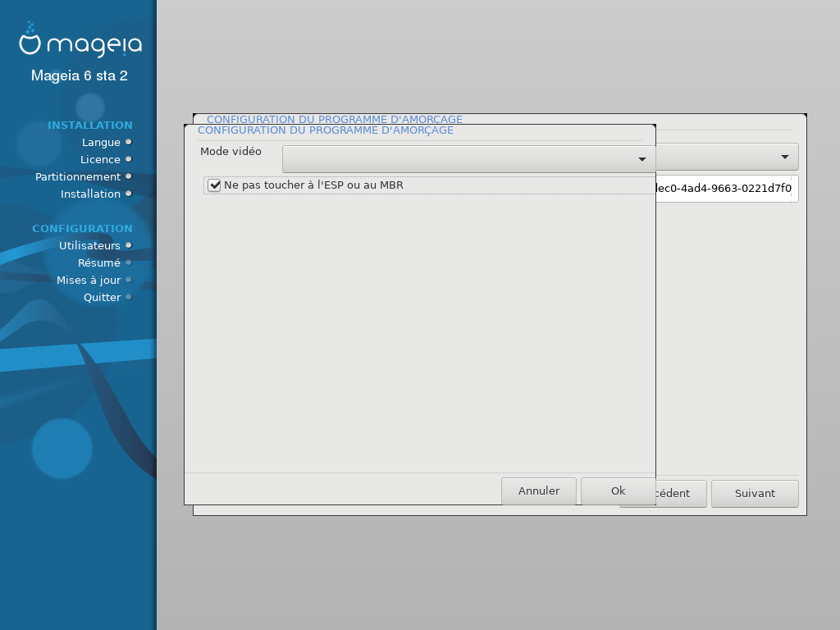Select the Langue step in sidebar
This screenshot has height=630, width=840.
(x=101, y=143)
